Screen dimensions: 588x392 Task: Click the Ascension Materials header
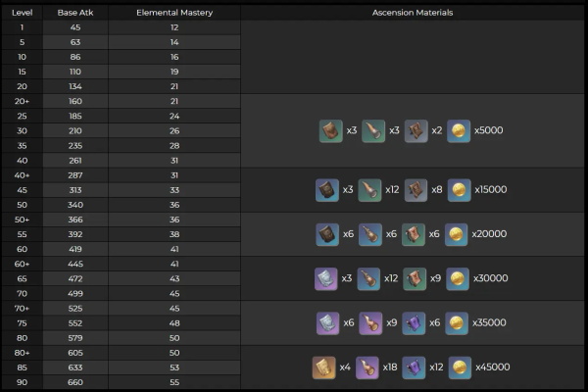coord(413,13)
